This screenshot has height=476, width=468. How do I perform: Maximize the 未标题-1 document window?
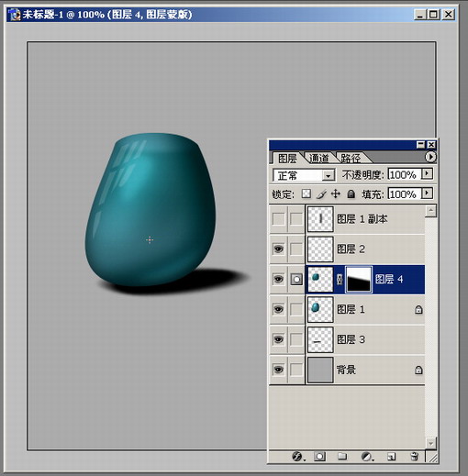[x=434, y=15]
